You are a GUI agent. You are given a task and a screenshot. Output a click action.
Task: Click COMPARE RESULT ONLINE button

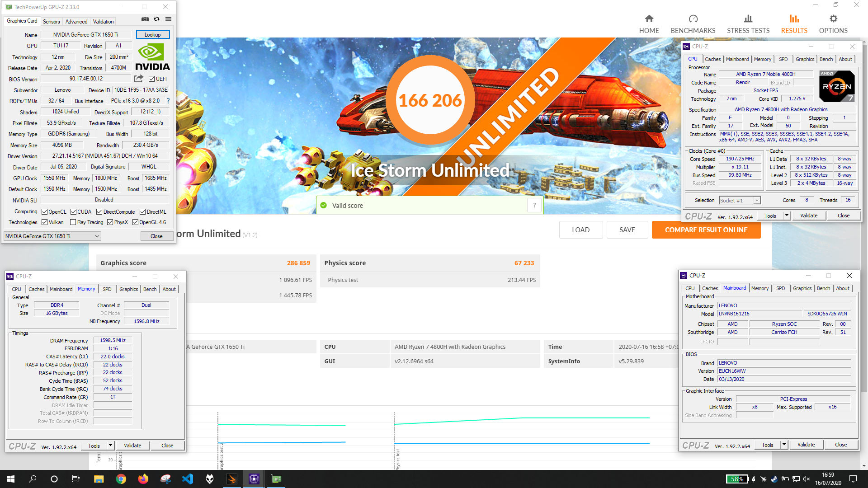(706, 230)
